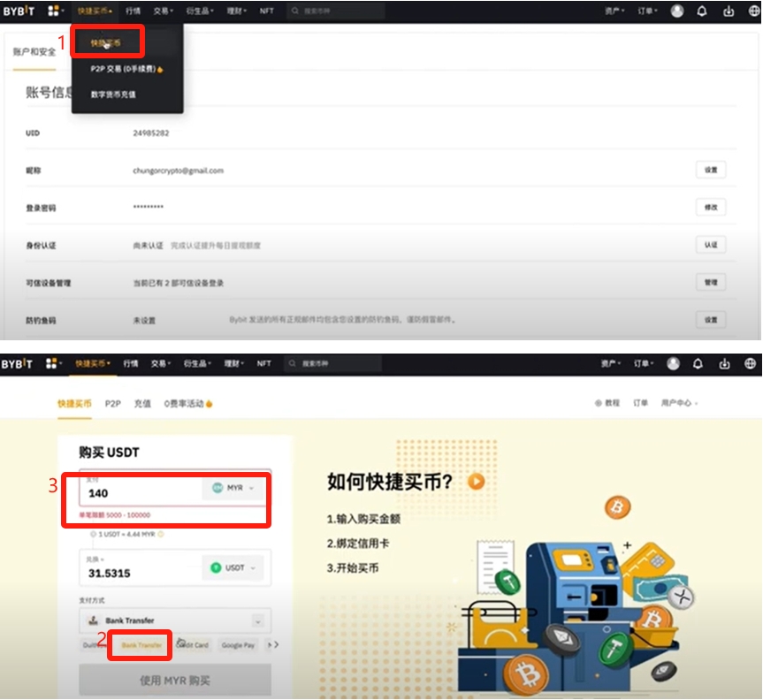Click the green USDT coin icon
This screenshot has width=763, height=700.
pyautogui.click(x=216, y=567)
